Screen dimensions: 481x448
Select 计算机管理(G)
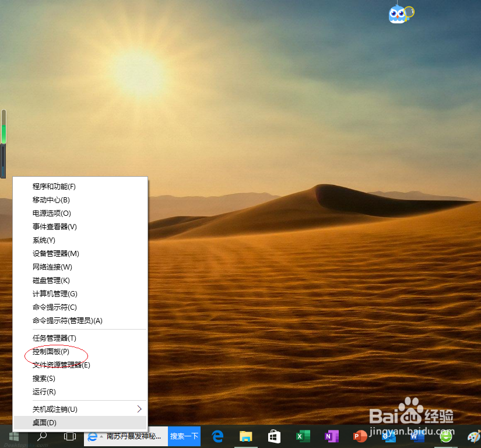pyautogui.click(x=80, y=294)
